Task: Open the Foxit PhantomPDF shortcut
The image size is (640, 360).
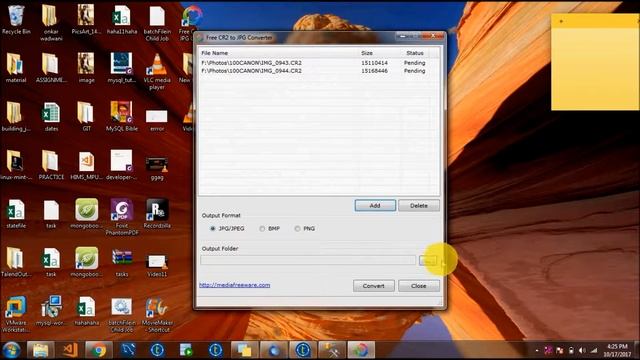Action: [122, 217]
